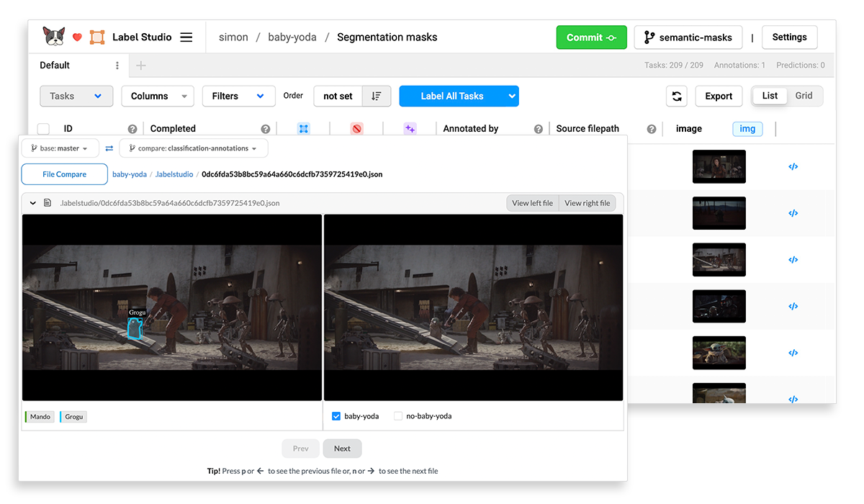864x504 pixels.
Task: Select the Grogu label color tag
Action: (73, 417)
